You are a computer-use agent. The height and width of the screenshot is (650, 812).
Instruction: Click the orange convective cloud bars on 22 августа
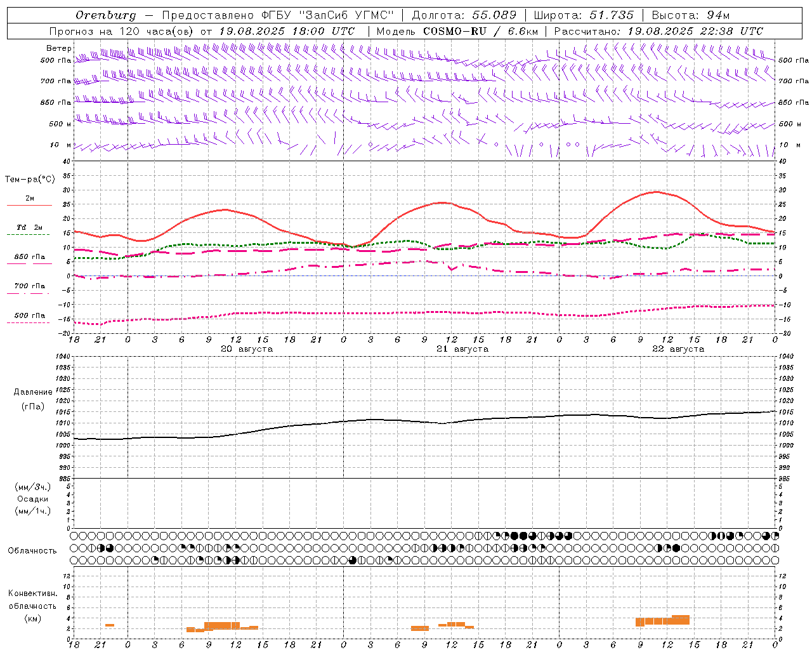click(x=662, y=620)
